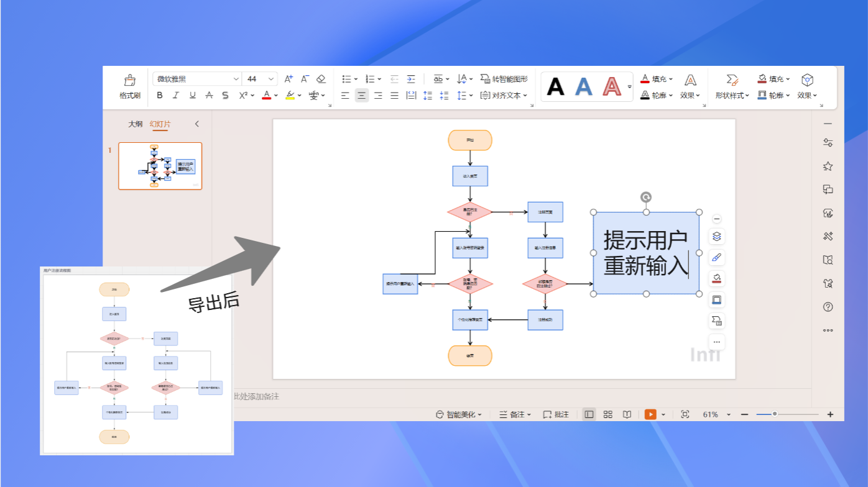The image size is (868, 487).
Task: Click the brush icon in floating toolbar
Action: point(716,257)
